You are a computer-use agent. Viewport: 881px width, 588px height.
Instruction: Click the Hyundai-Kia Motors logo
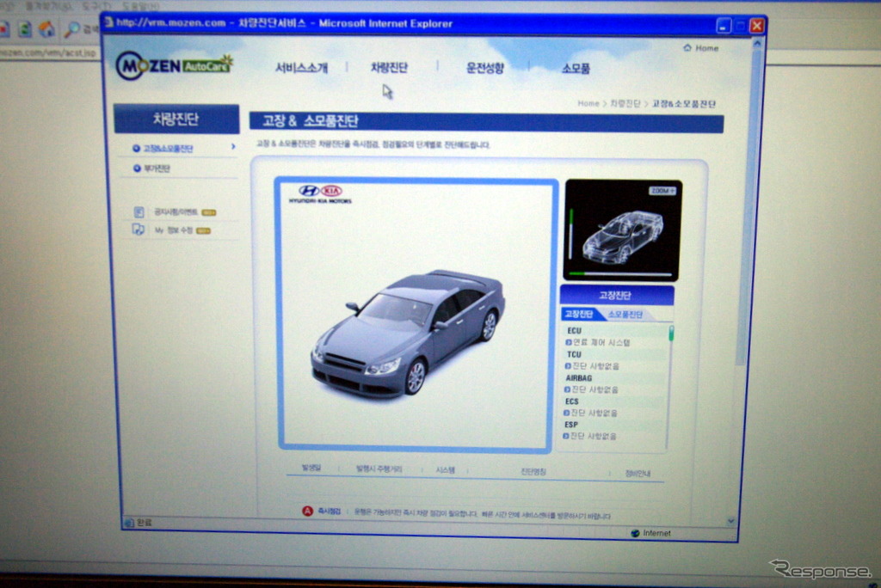click(320, 193)
